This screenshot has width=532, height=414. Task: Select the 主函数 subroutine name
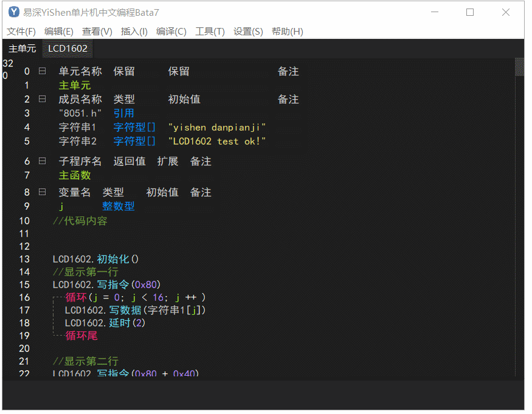click(x=75, y=176)
